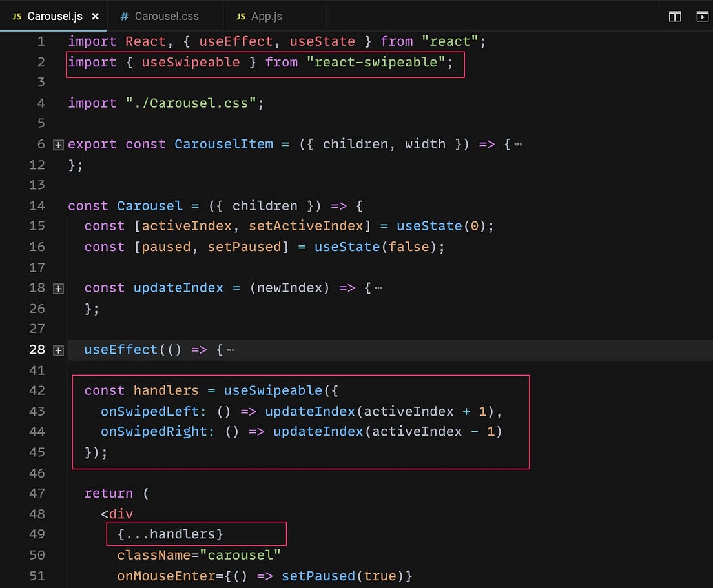The width and height of the screenshot is (713, 588).
Task: Click the ellipsis after CarouselItem's opening brace
Action: 517,144
